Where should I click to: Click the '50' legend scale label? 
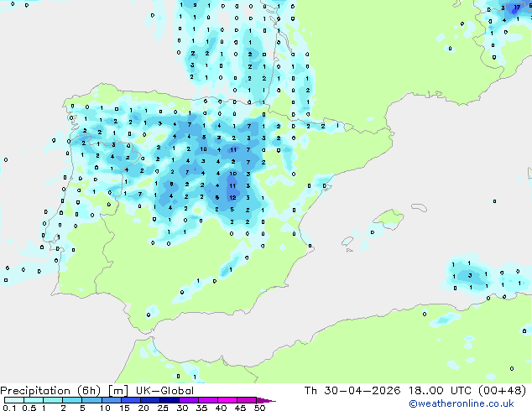[259, 408]
